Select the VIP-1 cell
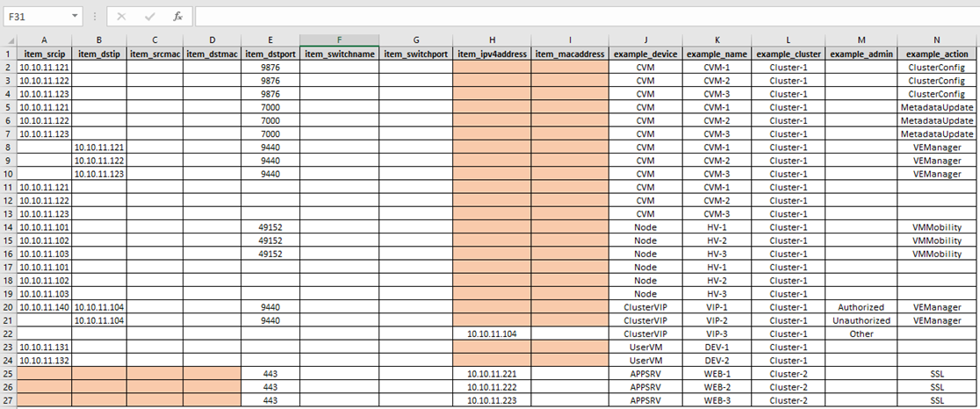The height and width of the screenshot is (409, 980). click(717, 307)
